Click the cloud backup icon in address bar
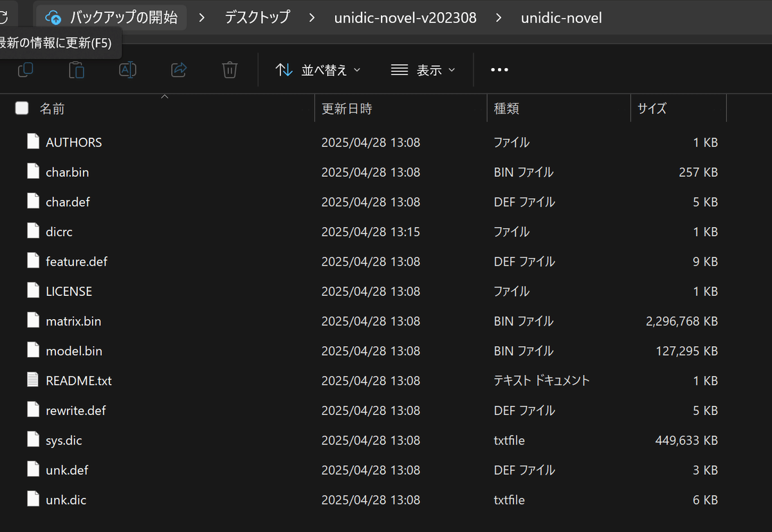The image size is (772, 532). coord(53,17)
